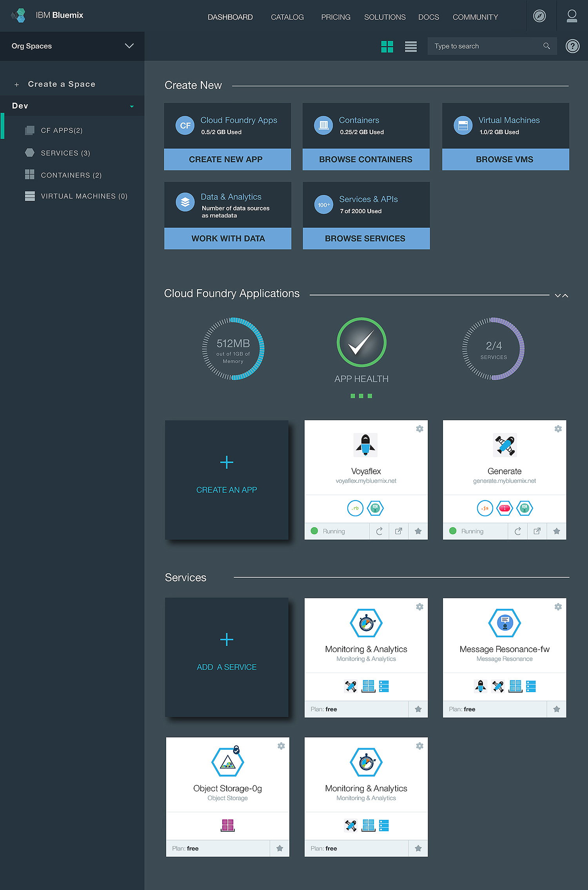
Task: Click the Object Storage-0g hexagon icon
Action: click(228, 761)
